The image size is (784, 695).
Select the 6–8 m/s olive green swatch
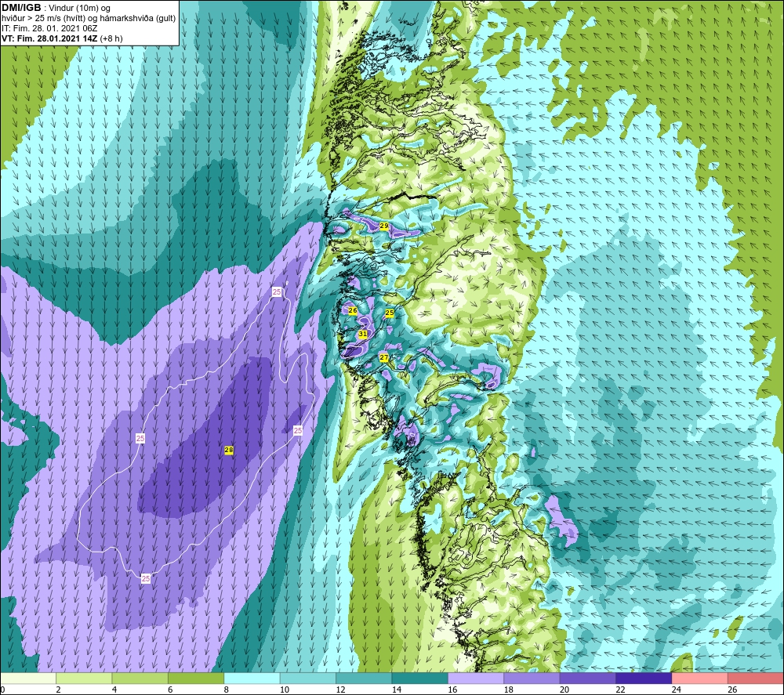coord(196,678)
